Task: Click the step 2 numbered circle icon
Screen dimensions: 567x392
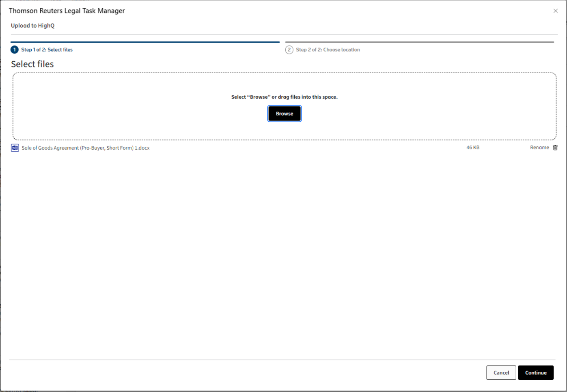Action: 289,50
